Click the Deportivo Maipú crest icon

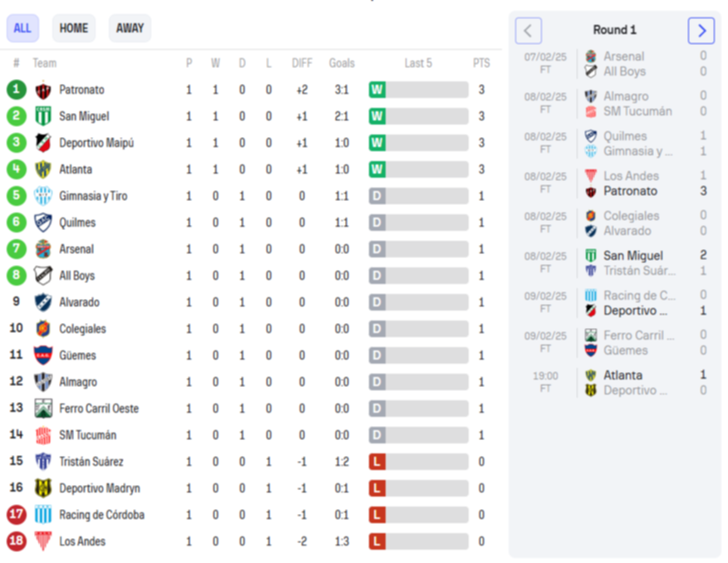(43, 143)
